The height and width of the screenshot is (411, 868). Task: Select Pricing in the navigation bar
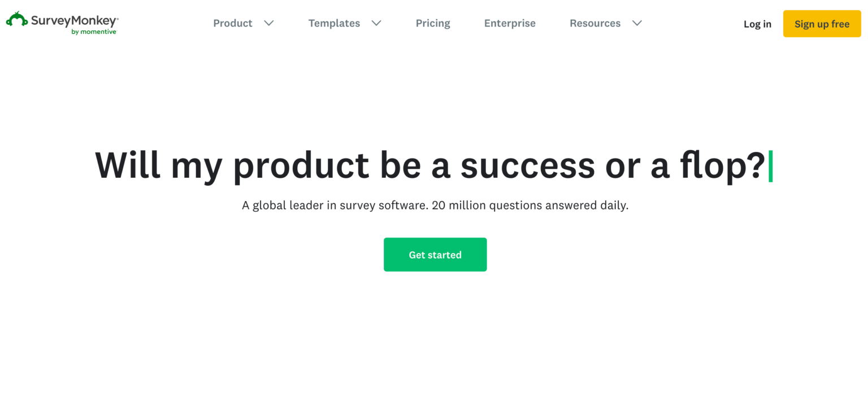433,23
